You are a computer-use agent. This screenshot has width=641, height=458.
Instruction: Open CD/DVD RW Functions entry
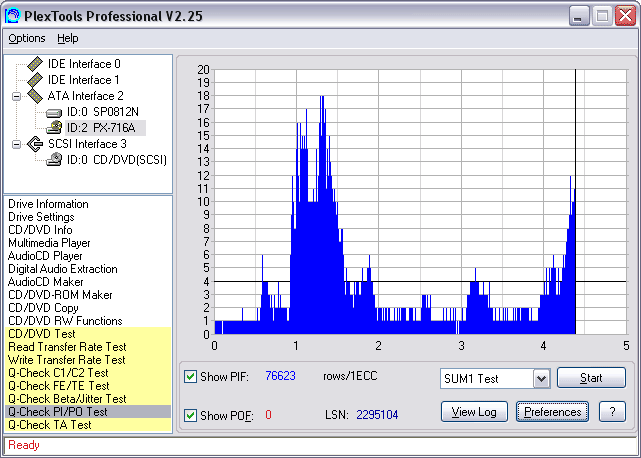[65, 321]
